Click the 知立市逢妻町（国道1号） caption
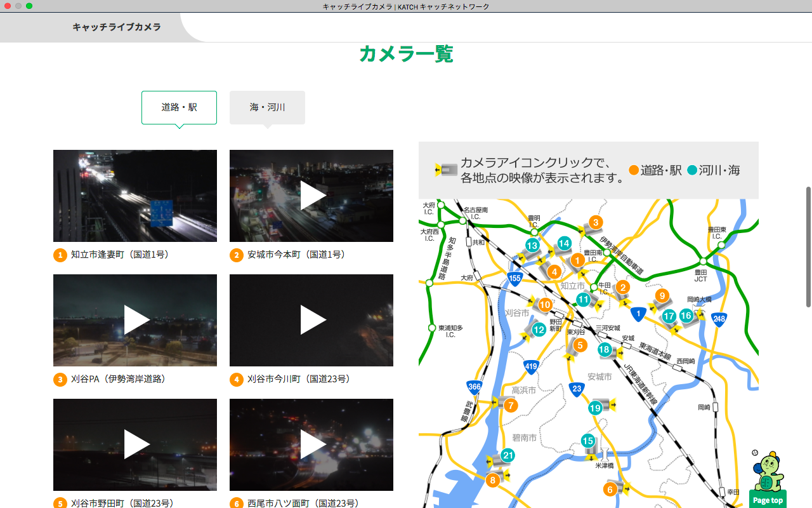 click(121, 255)
